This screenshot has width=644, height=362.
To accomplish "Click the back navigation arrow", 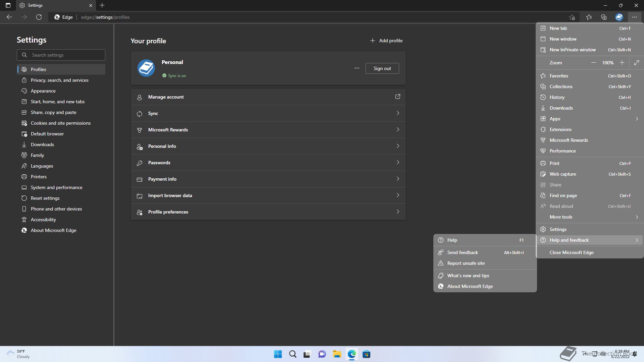I will pyautogui.click(x=9, y=17).
